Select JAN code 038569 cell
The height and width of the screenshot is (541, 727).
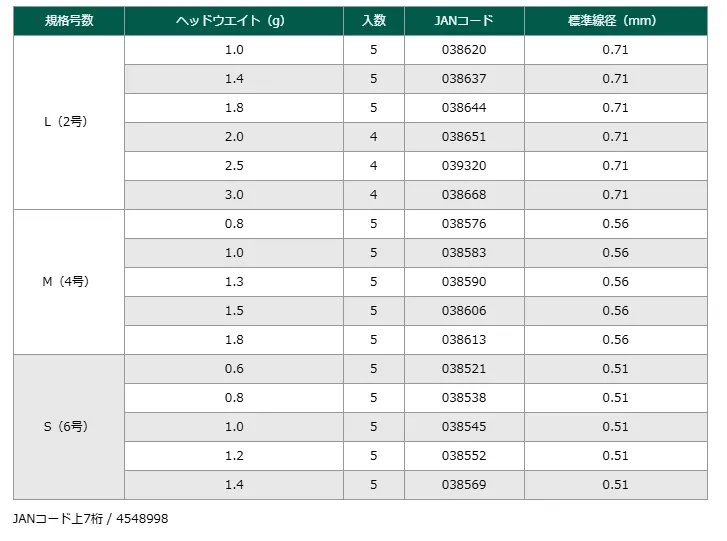464,485
